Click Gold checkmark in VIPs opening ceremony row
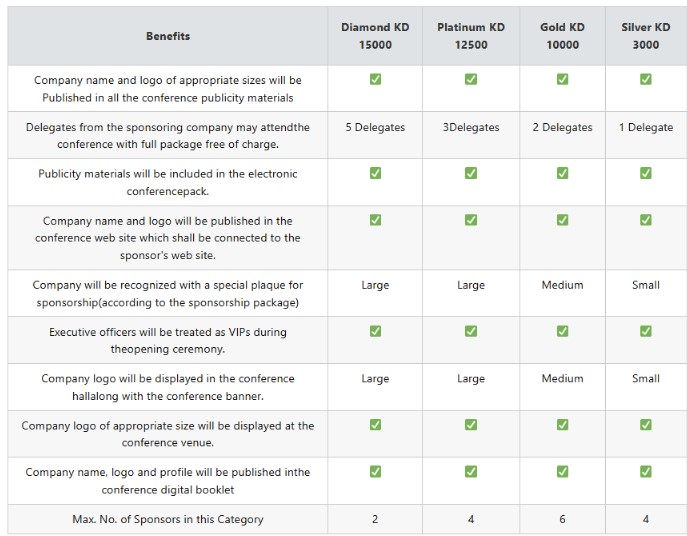This screenshot has width=687, height=536. point(562,331)
